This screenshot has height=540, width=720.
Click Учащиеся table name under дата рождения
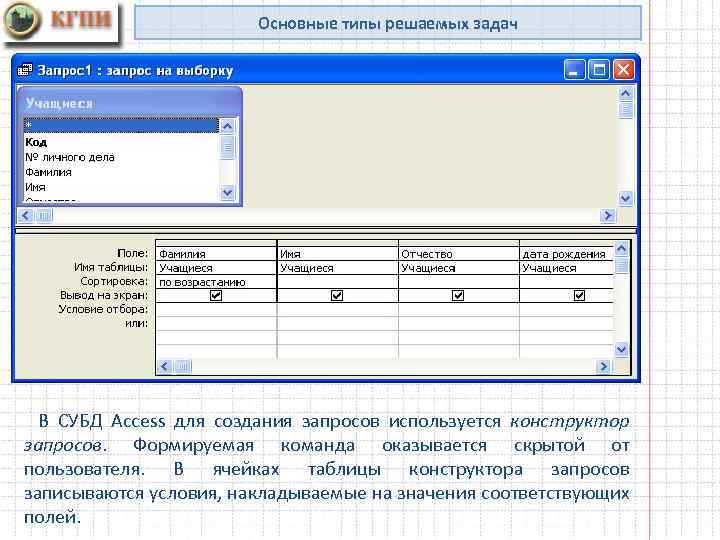tap(567, 268)
